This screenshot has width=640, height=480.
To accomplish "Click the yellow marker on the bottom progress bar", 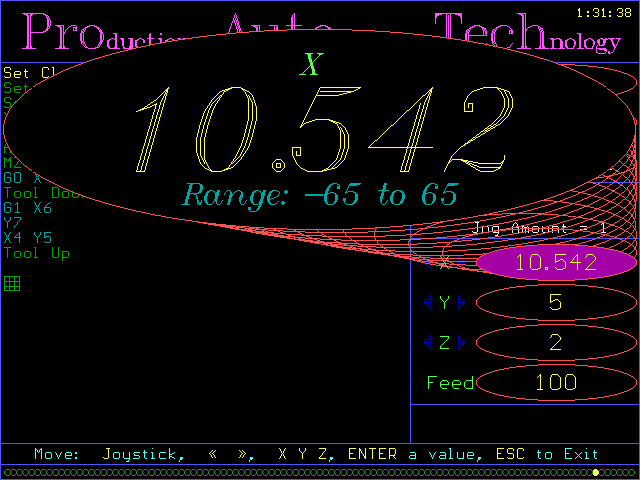I will [x=596, y=473].
